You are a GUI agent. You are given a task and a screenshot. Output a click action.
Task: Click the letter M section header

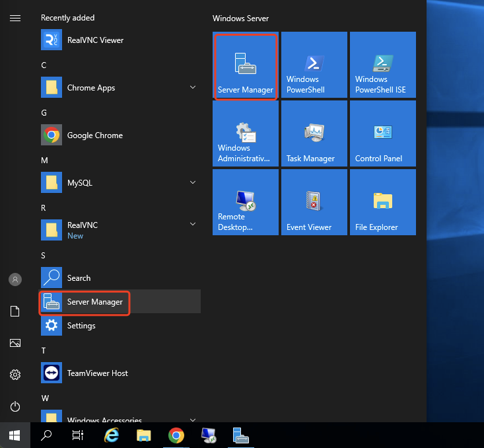click(44, 161)
